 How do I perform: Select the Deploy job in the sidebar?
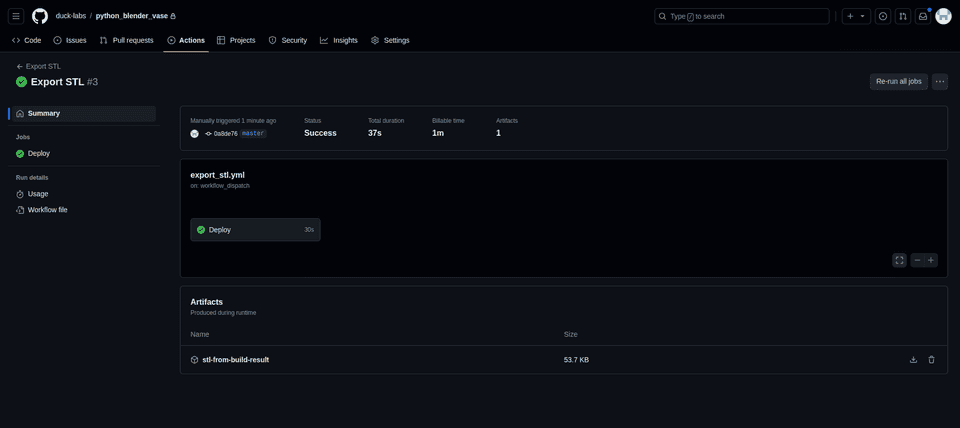[x=39, y=154]
